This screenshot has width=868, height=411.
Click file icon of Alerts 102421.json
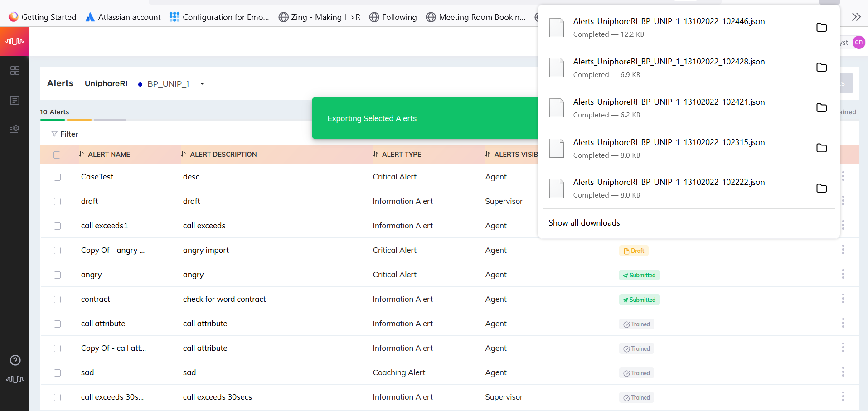click(x=557, y=108)
